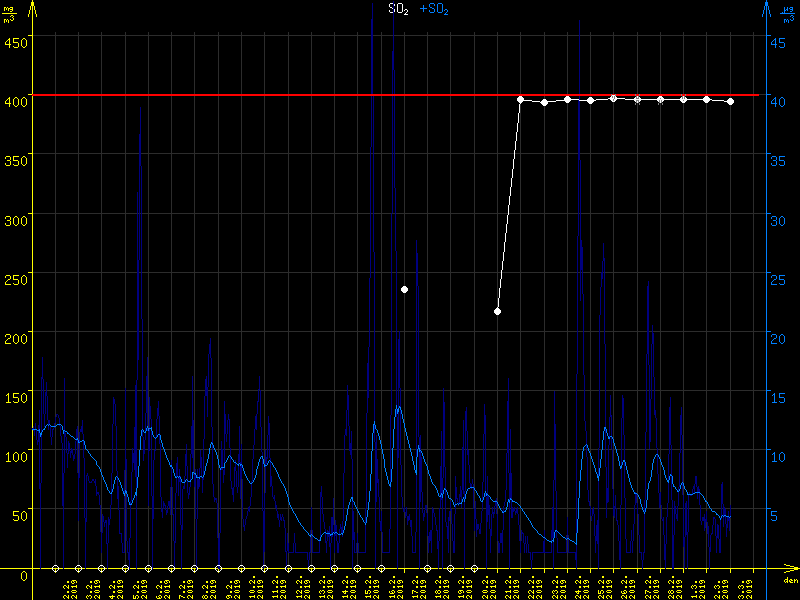Click the blue +SO2 legend label

(x=433, y=9)
